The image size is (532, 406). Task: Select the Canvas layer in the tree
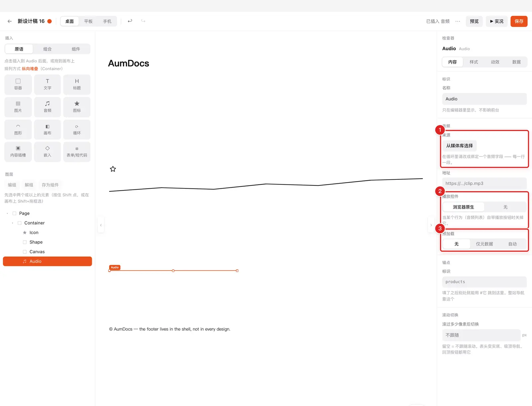click(48, 252)
